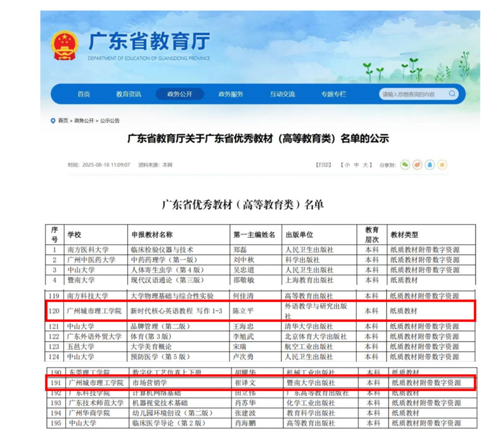Click the 大学美育概论 cell

(151, 347)
